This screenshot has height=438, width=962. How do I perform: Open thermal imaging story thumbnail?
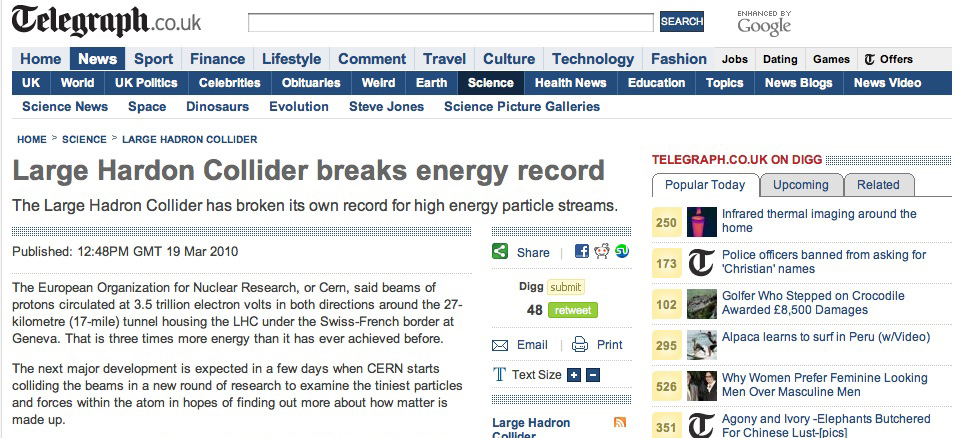pyautogui.click(x=702, y=221)
